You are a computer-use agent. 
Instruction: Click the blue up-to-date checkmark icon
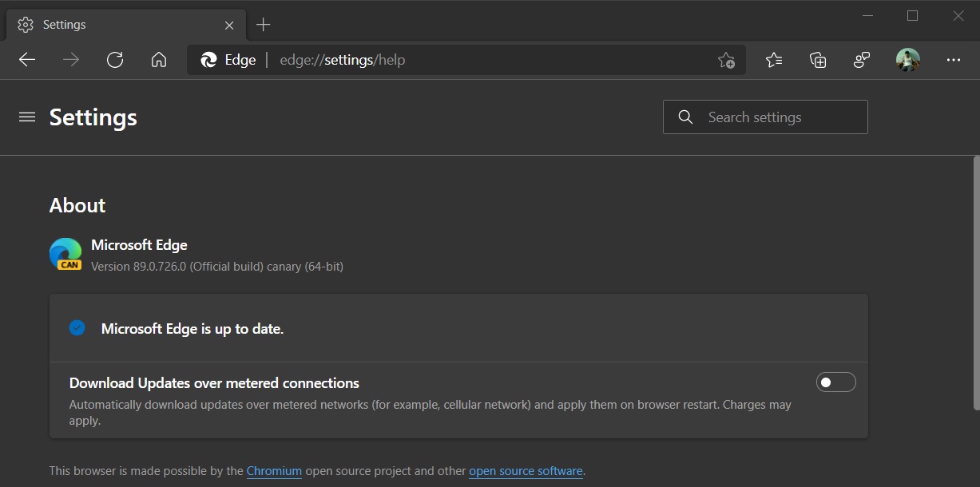point(77,328)
